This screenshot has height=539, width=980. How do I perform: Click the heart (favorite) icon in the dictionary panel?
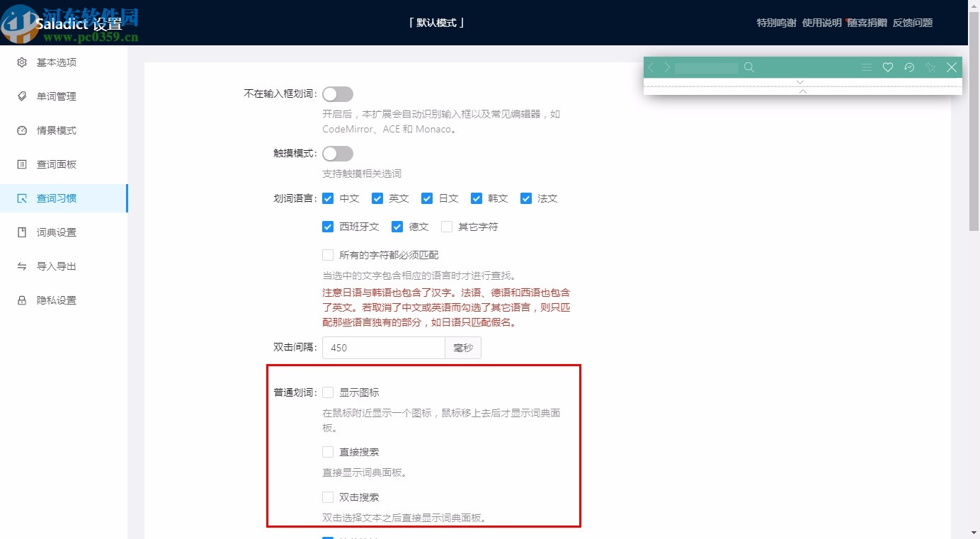click(888, 67)
